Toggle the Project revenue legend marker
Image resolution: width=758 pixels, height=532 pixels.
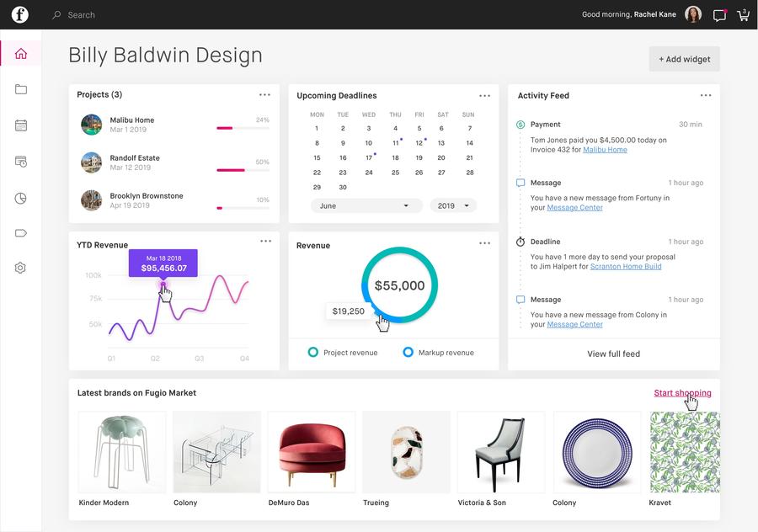pyautogui.click(x=313, y=353)
